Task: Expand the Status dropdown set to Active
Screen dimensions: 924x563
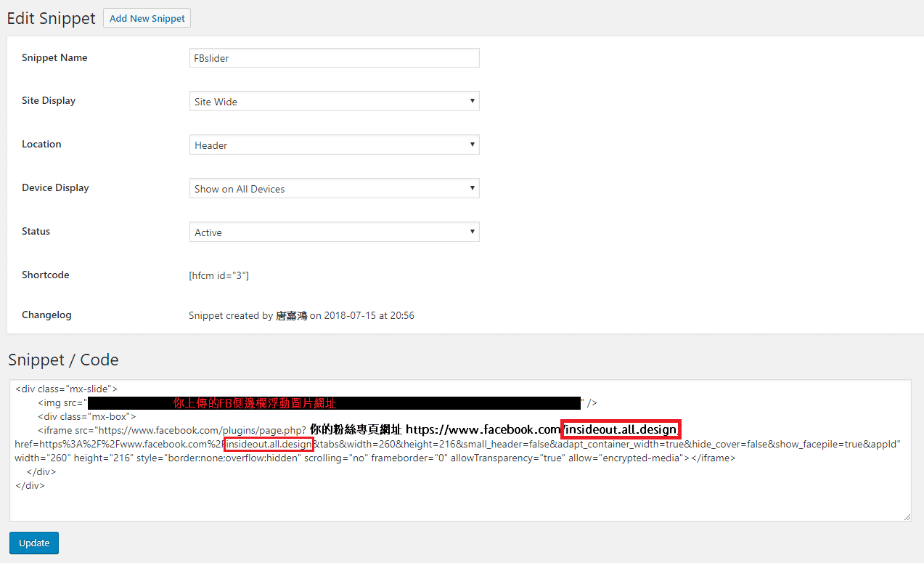Action: pyautogui.click(x=334, y=232)
